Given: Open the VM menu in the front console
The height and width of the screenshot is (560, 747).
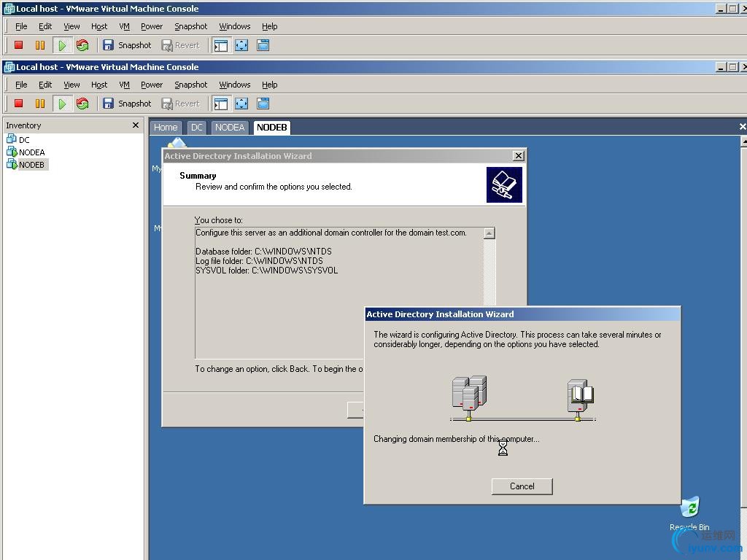Looking at the screenshot, I should [x=124, y=85].
